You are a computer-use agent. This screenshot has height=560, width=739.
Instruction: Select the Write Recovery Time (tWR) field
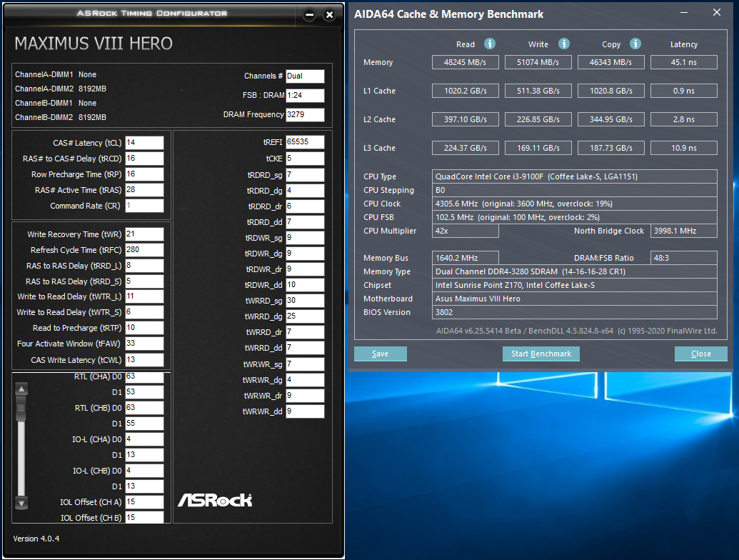[x=144, y=234]
